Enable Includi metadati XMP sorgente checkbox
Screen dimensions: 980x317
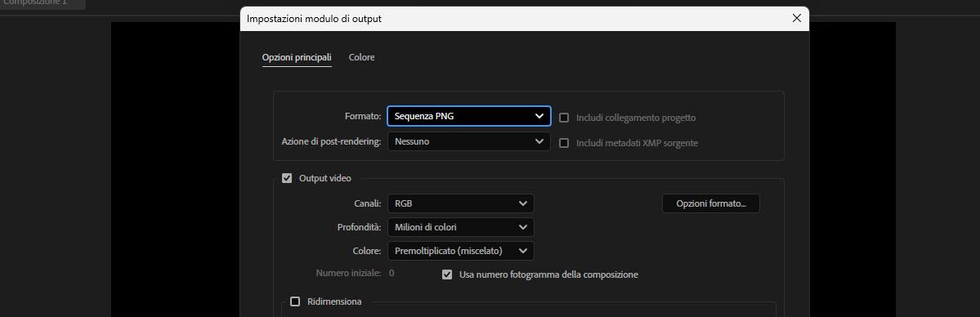coord(564,143)
